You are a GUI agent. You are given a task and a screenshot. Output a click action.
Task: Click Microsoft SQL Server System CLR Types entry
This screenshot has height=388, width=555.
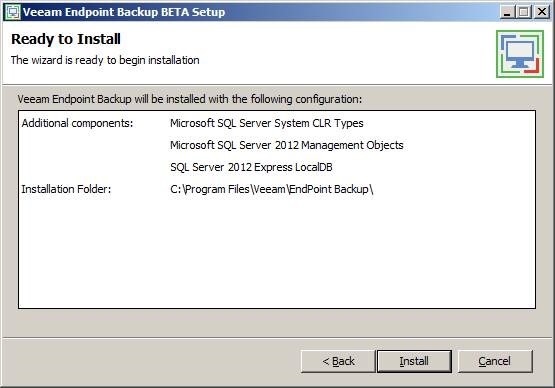pos(267,123)
